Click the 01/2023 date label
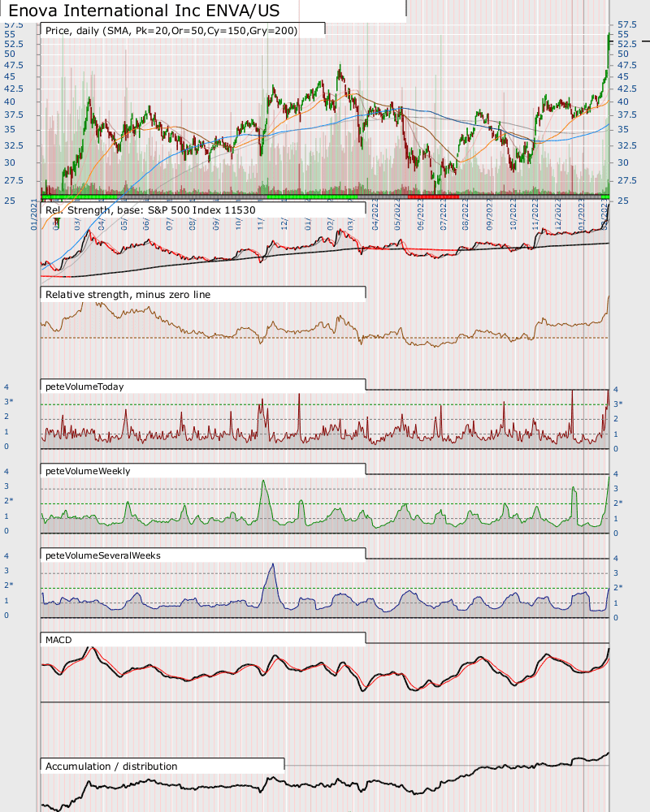Viewport: 650px width, 812px height. tap(582, 215)
